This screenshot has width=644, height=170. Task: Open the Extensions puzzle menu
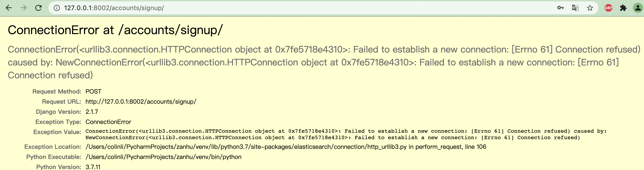tap(623, 8)
